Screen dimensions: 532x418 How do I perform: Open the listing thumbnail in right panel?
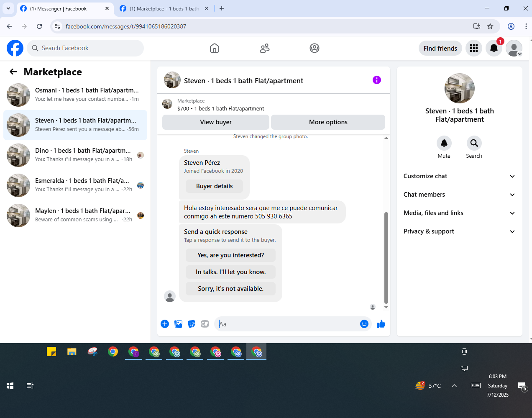pos(460,88)
